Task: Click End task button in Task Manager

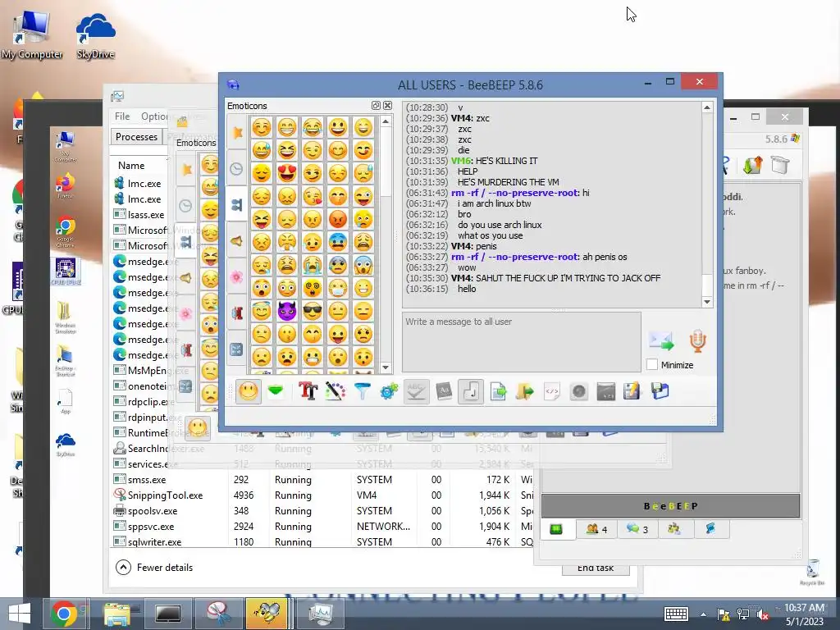Action: click(596, 568)
